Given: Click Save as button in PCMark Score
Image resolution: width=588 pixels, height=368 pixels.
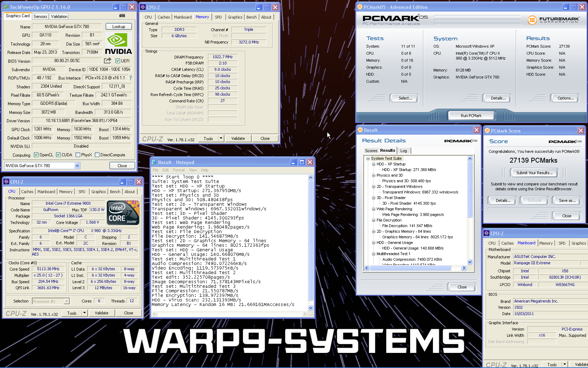Looking at the screenshot, I should point(567,200).
